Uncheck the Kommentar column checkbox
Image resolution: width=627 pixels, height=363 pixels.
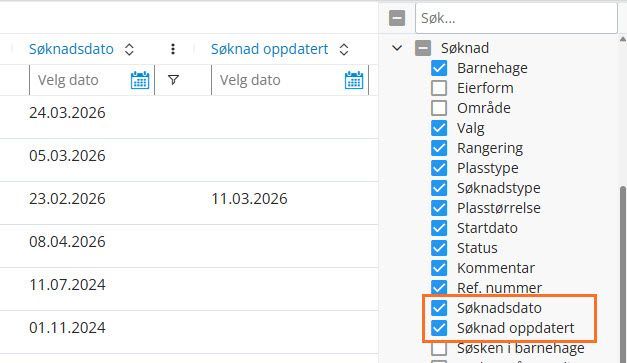pyautogui.click(x=439, y=268)
